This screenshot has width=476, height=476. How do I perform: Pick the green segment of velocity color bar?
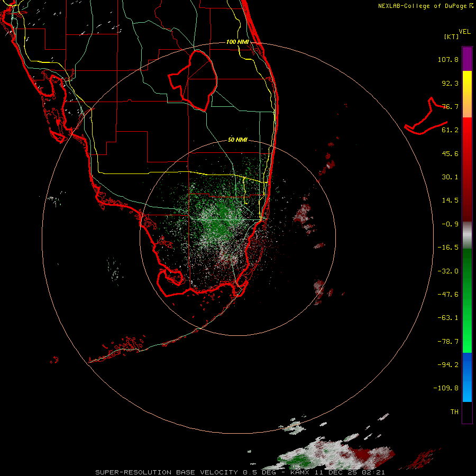[467, 300]
